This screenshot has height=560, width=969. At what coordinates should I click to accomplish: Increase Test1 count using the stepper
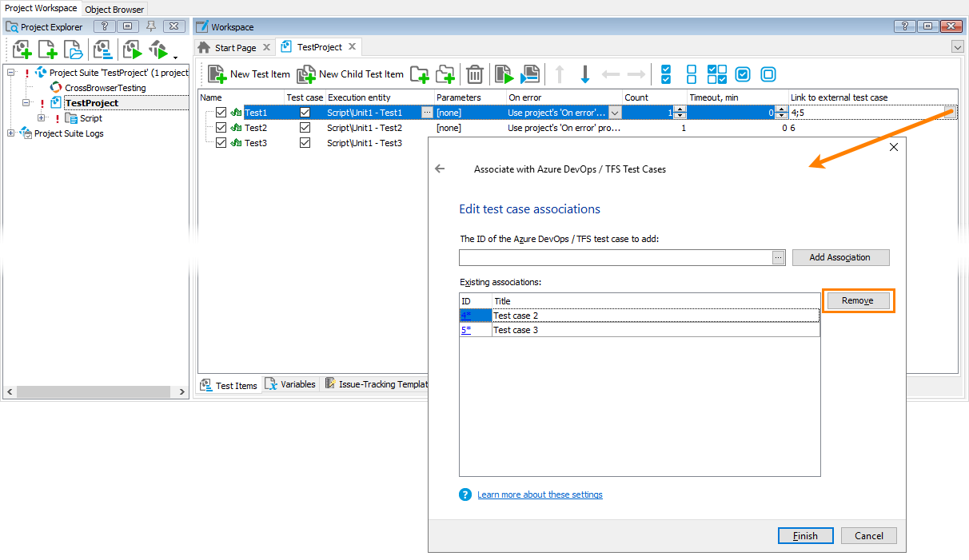[x=680, y=109]
